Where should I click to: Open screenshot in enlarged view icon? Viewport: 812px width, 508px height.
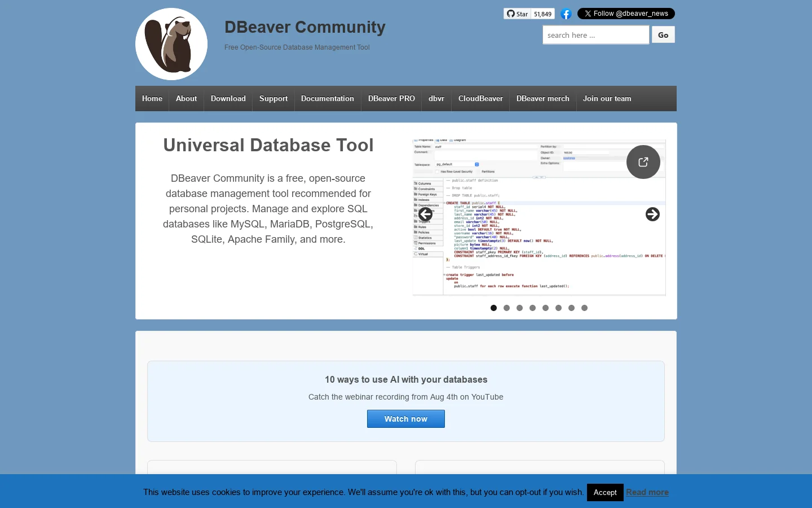pos(643,162)
